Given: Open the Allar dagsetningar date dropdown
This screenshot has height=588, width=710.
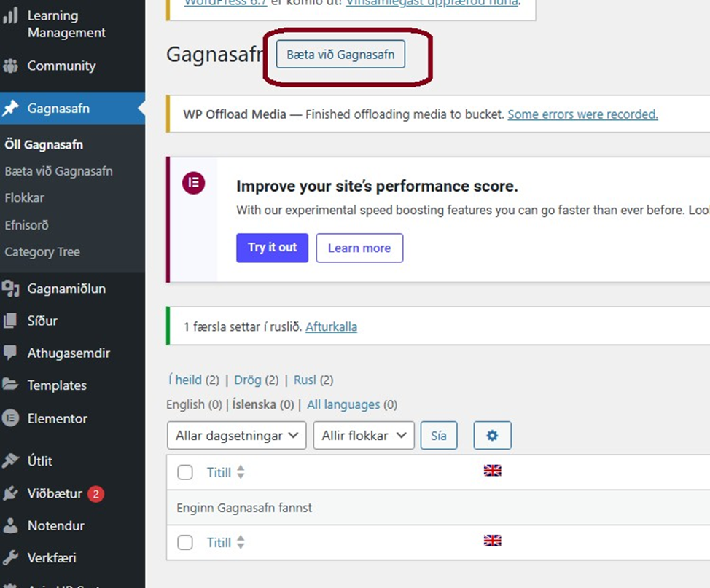Looking at the screenshot, I should 237,436.
